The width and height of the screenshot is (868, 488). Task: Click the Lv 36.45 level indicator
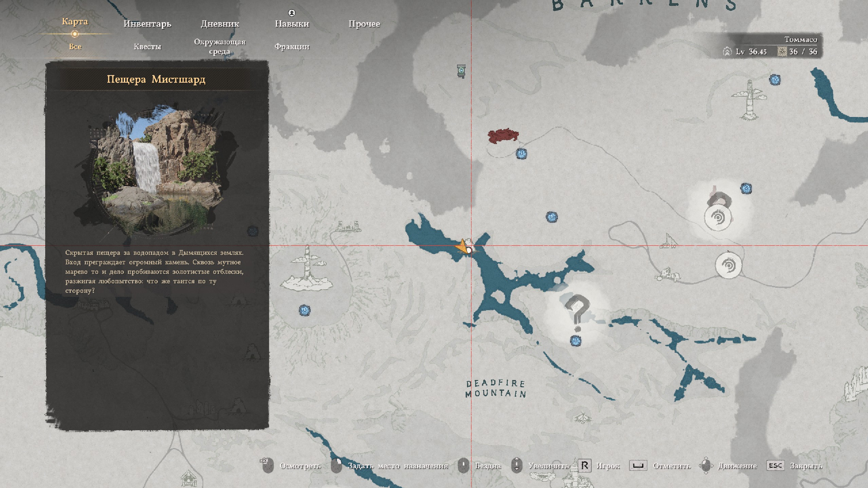pyautogui.click(x=745, y=52)
